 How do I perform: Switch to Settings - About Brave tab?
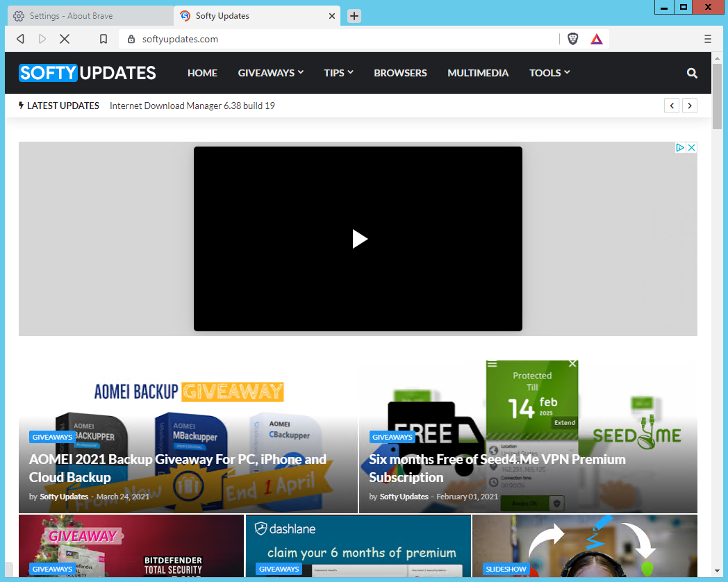[90, 16]
